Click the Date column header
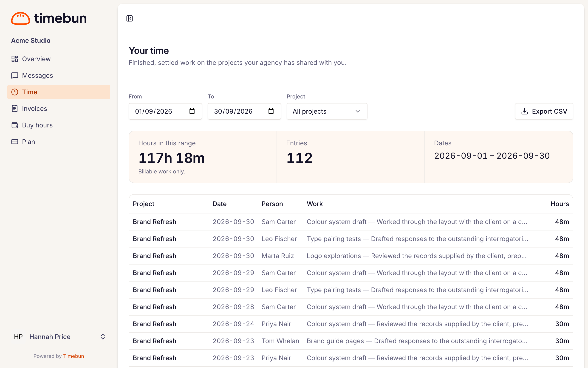 [219, 204]
